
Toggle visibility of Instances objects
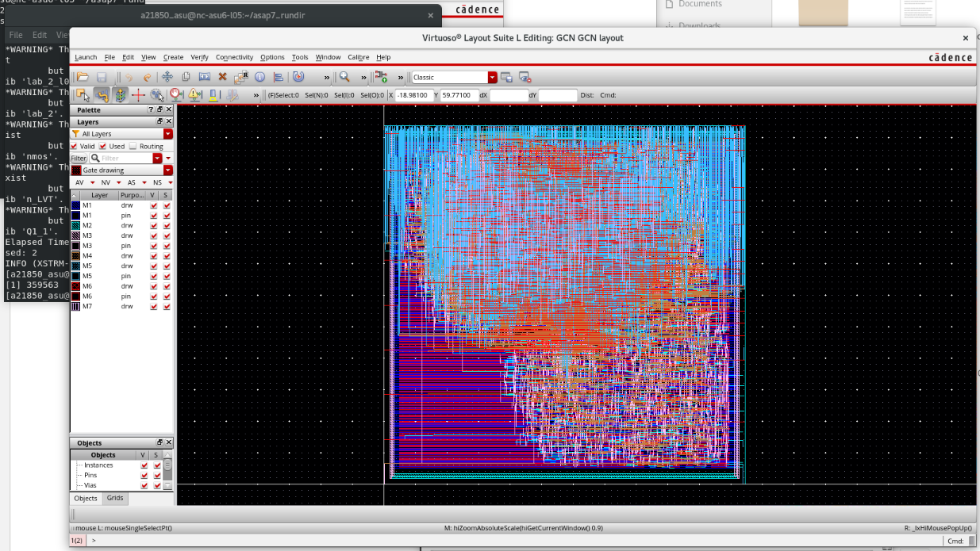point(144,465)
